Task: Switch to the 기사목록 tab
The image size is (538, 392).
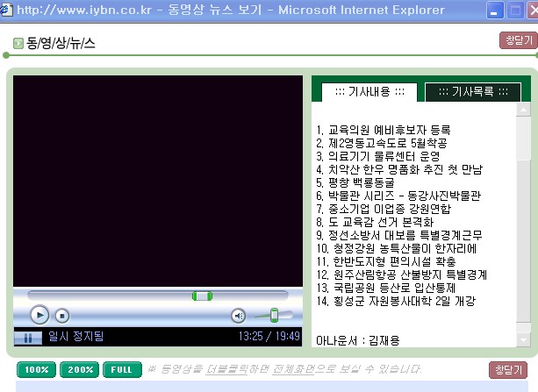Action: pos(472,92)
